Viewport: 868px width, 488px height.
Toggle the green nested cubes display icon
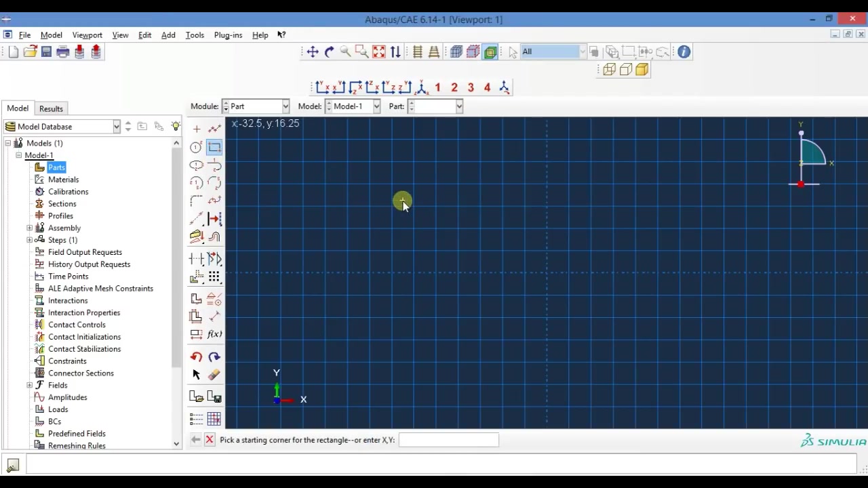pos(490,52)
